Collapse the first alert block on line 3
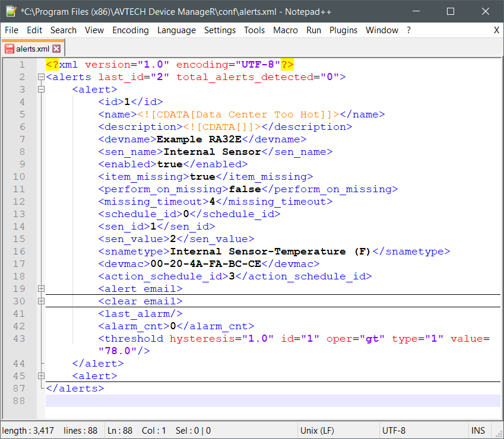Viewport: 504px width, 439px height. (41, 90)
